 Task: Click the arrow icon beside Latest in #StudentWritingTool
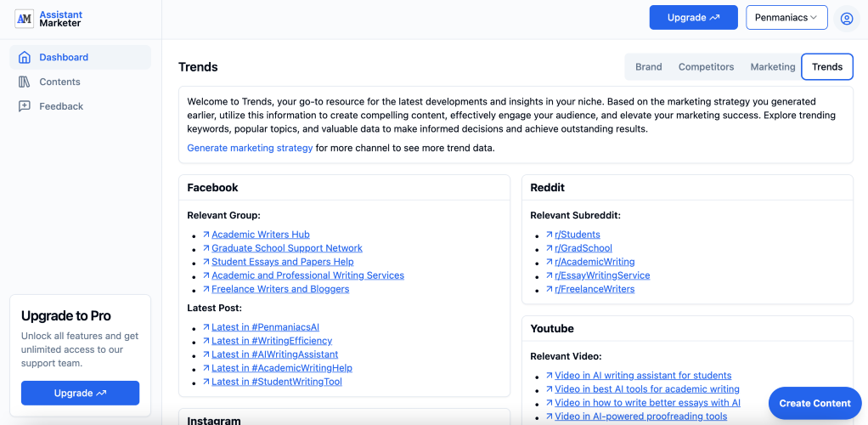pos(206,382)
